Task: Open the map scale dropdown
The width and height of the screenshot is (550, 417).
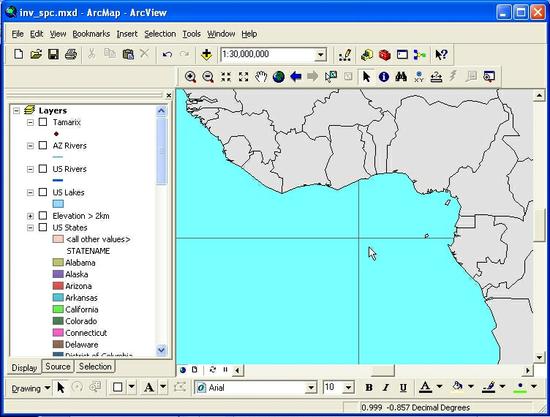Action: (x=320, y=55)
